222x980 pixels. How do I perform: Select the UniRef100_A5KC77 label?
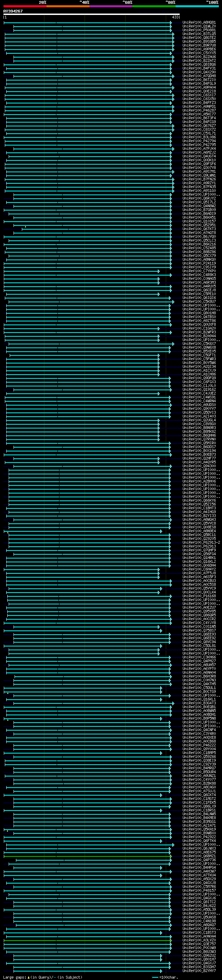click(x=199, y=114)
